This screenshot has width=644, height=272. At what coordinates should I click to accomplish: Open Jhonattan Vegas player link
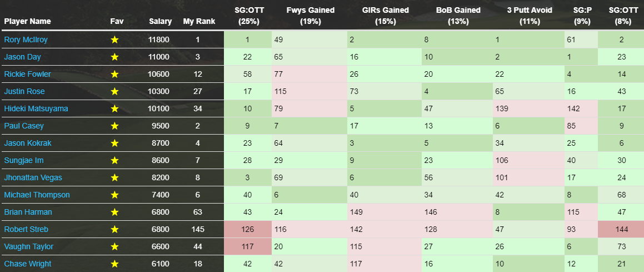(x=33, y=178)
